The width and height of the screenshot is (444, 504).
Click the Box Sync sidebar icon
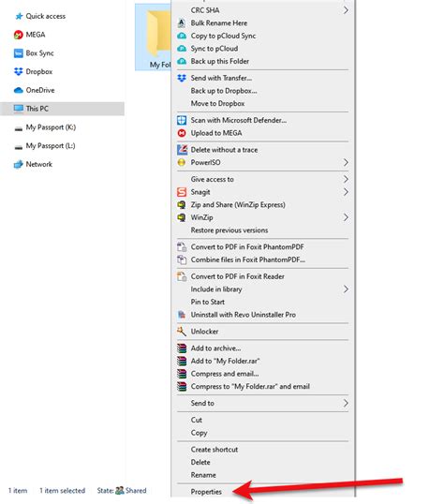click(19, 53)
